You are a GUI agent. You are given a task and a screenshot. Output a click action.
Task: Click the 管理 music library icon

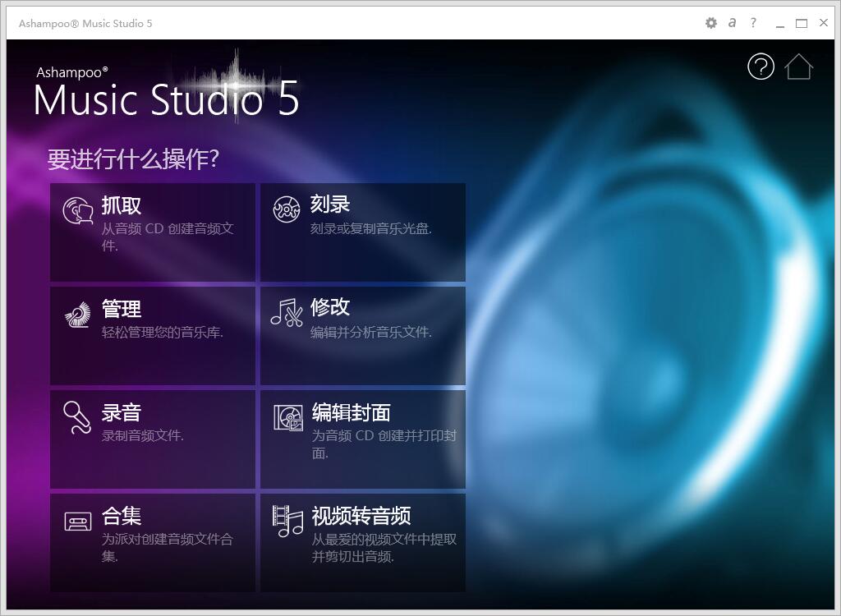tap(78, 315)
